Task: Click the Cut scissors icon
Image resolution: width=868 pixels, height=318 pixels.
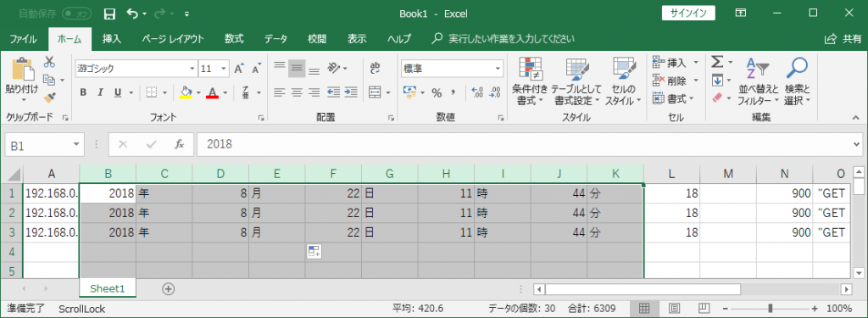Action: click(x=50, y=62)
